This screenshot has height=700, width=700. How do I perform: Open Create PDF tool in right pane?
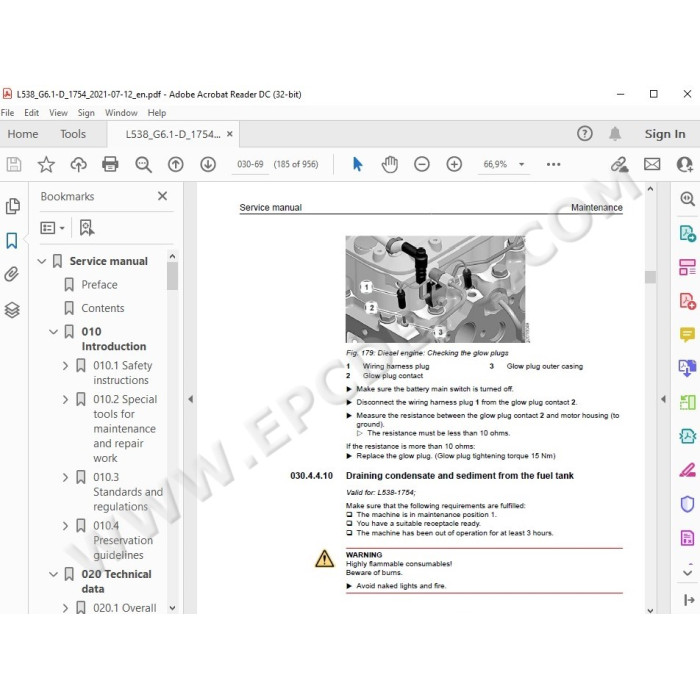click(x=688, y=301)
